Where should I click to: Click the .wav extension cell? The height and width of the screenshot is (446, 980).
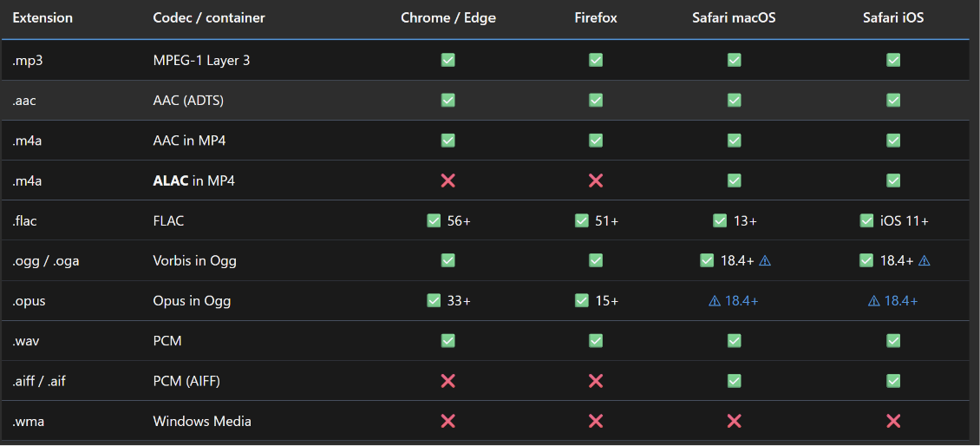click(x=26, y=341)
